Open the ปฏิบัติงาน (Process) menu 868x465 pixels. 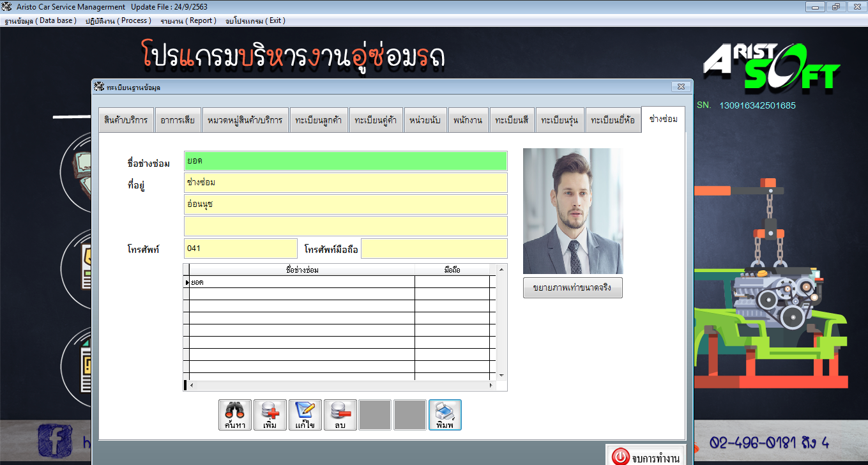[x=118, y=20]
